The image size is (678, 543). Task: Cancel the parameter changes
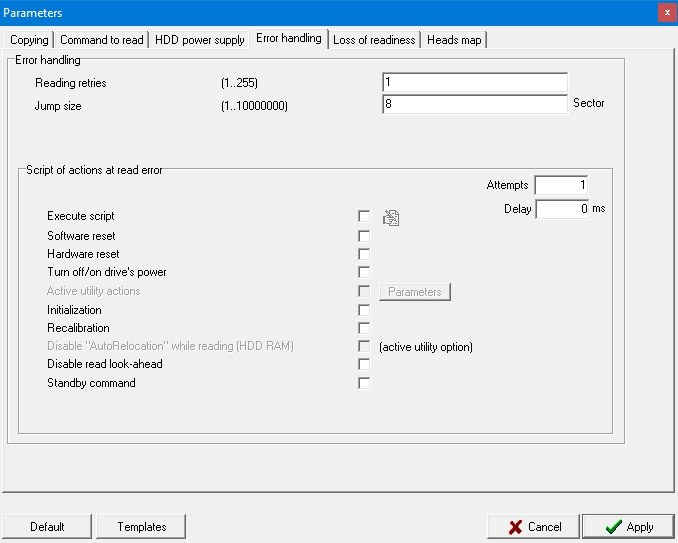(534, 527)
